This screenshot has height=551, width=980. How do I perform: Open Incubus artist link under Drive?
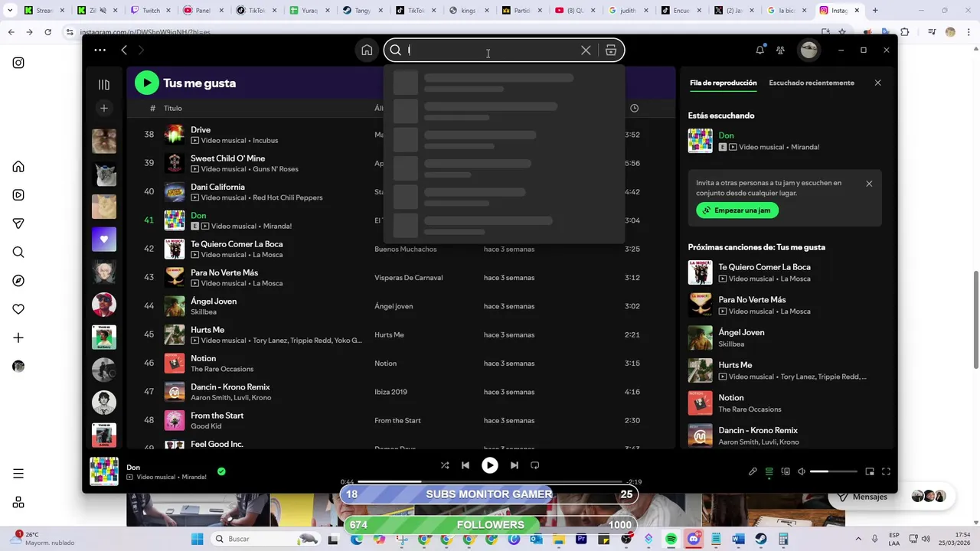pyautogui.click(x=265, y=141)
